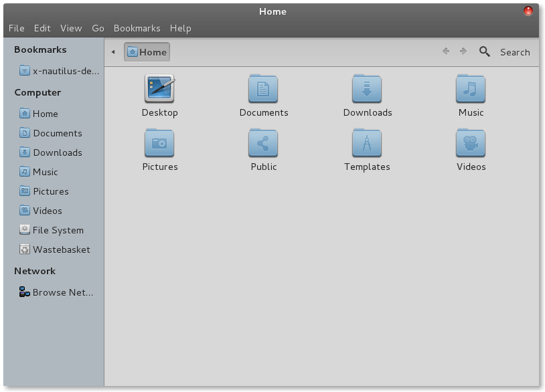The height and width of the screenshot is (392, 545).
Task: Click the path bar left scroll arrow
Action: pos(113,52)
